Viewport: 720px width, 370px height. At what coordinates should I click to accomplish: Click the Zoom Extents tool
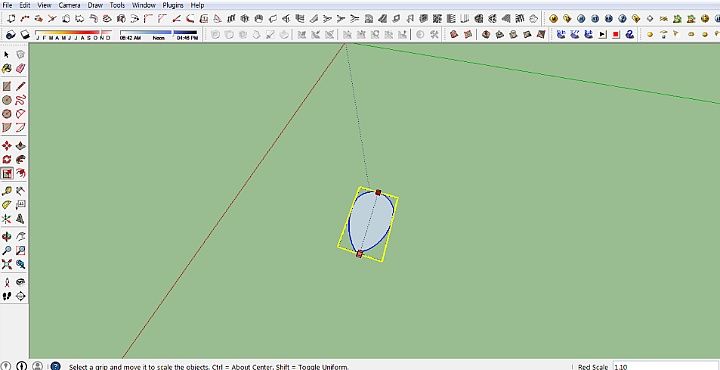click(6, 264)
